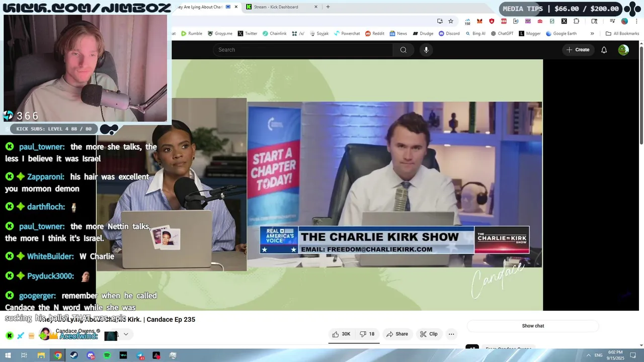
Task: Click the YouTube search input field
Action: [x=303, y=50]
